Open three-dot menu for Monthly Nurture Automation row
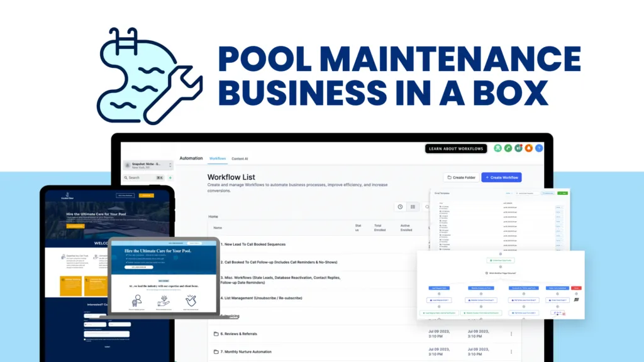 (511, 352)
